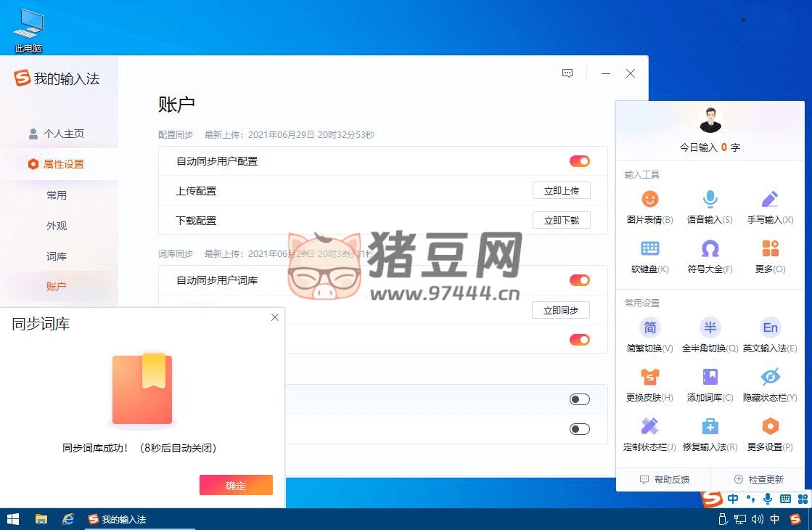812x530 pixels.
Task: Click Sogou logo on floating status bar
Action: tap(712, 498)
